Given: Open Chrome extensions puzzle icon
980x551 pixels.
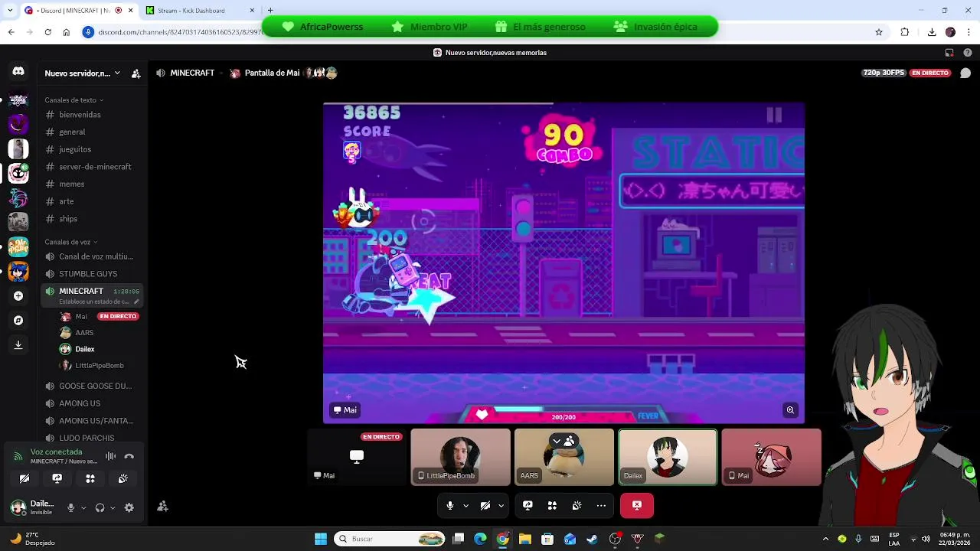Looking at the screenshot, I should (x=905, y=32).
